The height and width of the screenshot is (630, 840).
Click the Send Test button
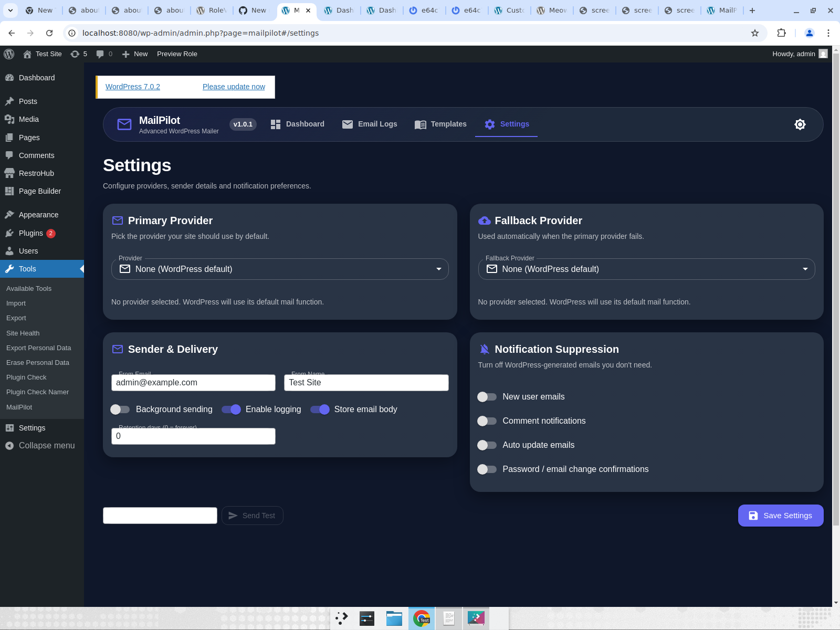pyautogui.click(x=252, y=516)
